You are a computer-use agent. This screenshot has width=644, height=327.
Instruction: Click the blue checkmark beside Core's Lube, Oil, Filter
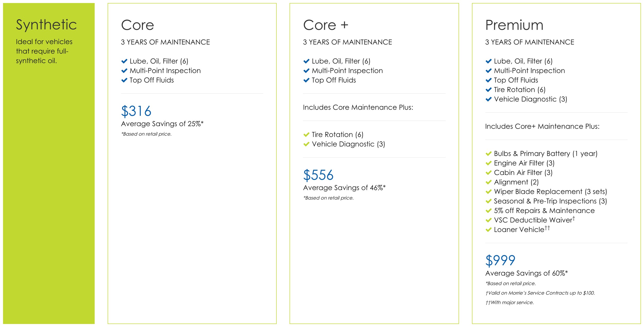pos(124,61)
